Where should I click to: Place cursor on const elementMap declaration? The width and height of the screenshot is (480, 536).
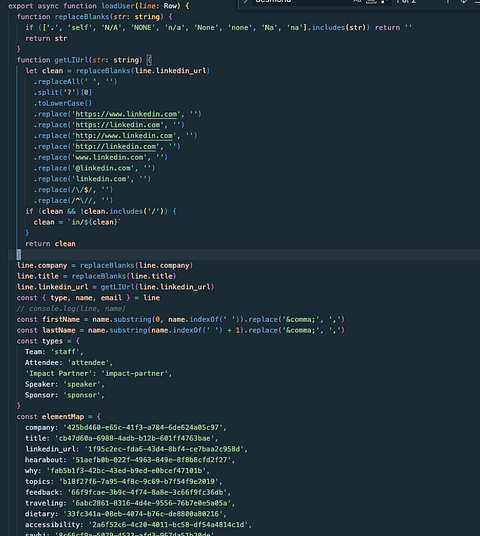pyautogui.click(x=58, y=417)
